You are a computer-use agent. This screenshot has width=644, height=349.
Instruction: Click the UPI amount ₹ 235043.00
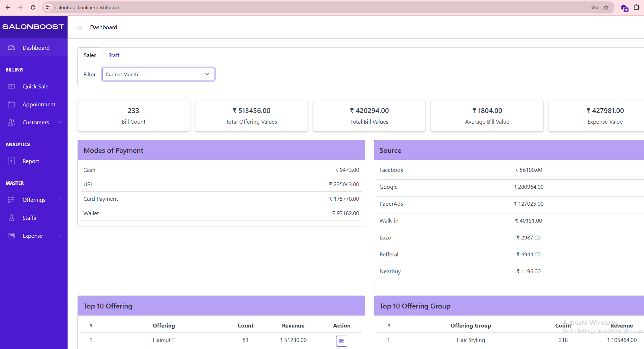pyautogui.click(x=344, y=184)
